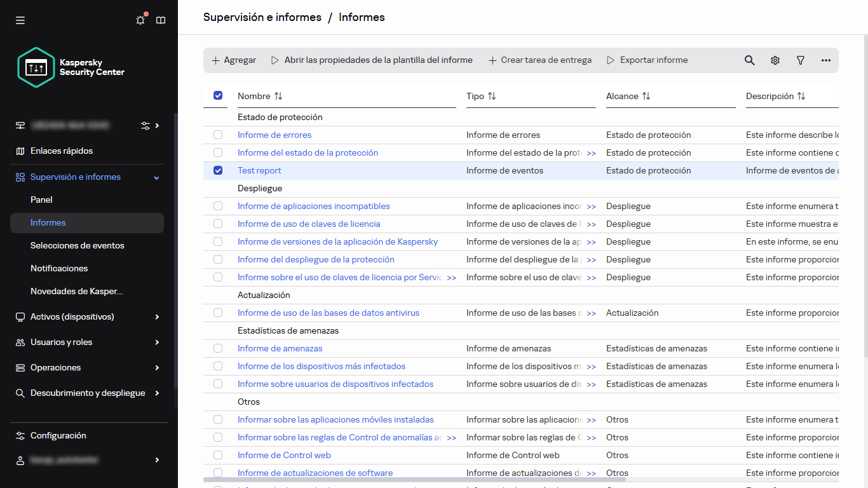Open the Informe de amenazas report link
Screen dimensions: 868x488
pyautogui.click(x=280, y=348)
